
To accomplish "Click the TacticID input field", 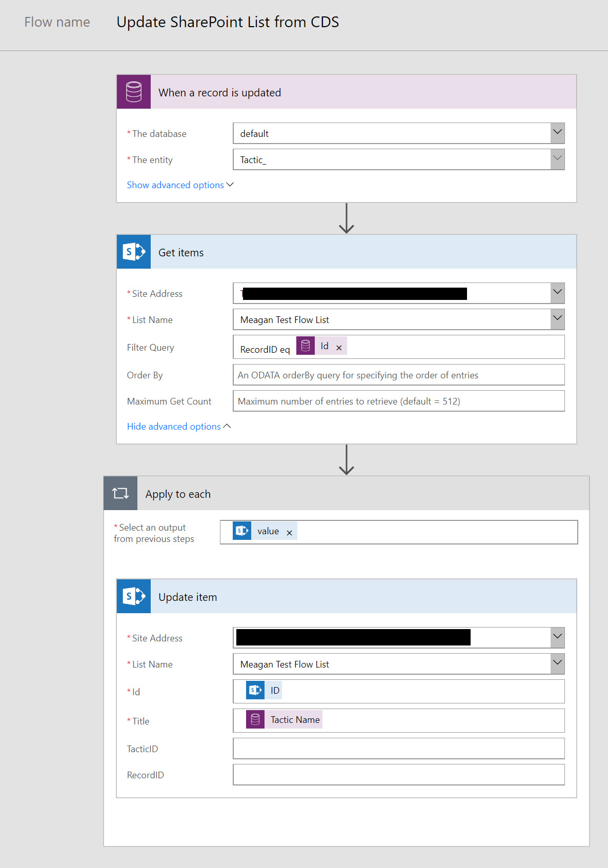I will [399, 749].
